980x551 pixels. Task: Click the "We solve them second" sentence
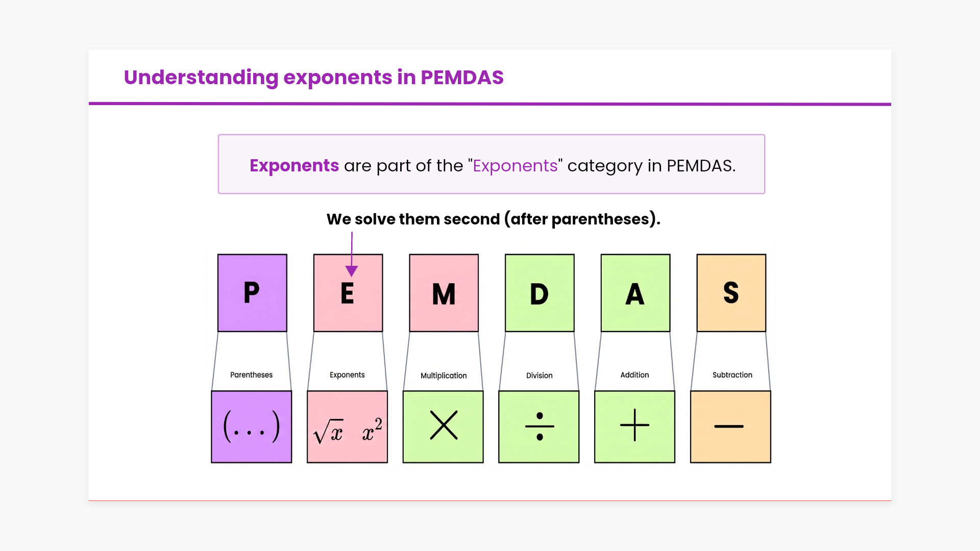(x=493, y=219)
